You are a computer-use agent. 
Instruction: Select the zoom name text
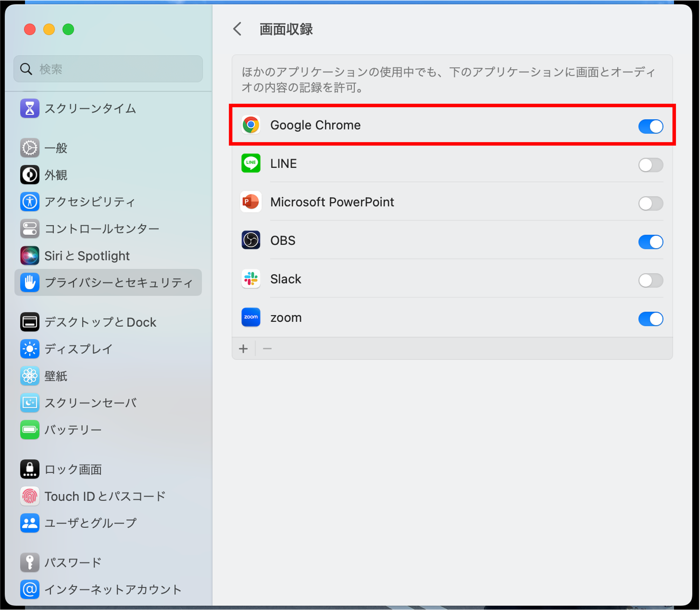[x=286, y=318]
